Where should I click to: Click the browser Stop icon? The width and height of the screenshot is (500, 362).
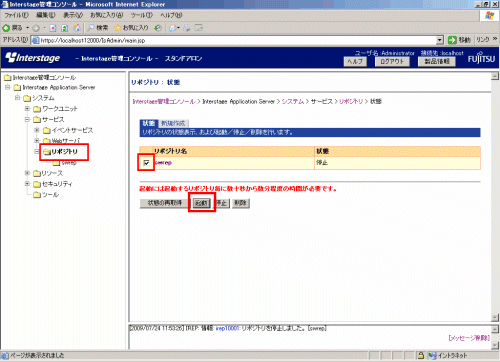[x=53, y=28]
